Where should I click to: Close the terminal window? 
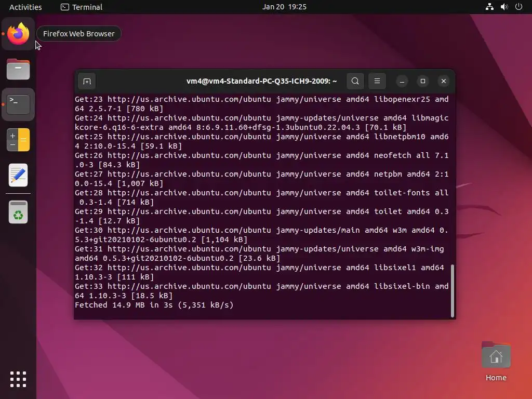coord(444,81)
